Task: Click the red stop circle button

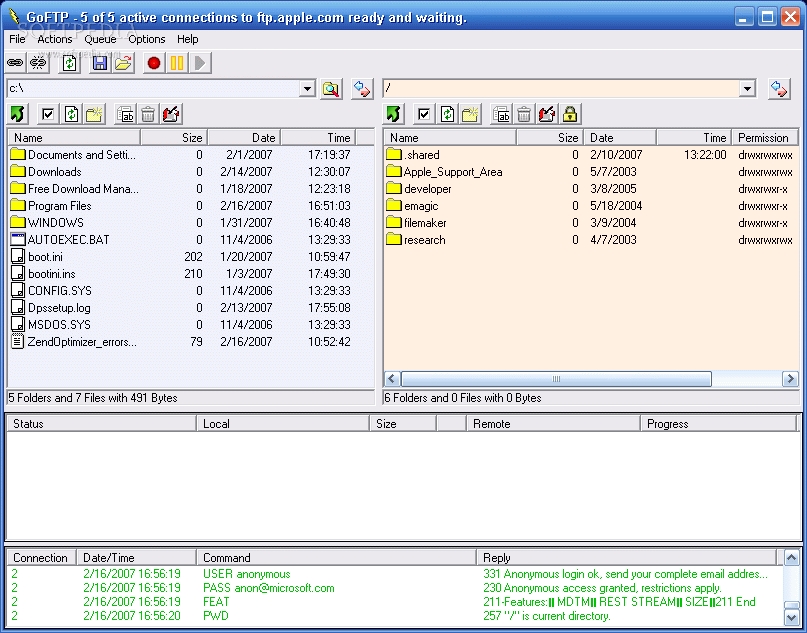Action: 153,63
